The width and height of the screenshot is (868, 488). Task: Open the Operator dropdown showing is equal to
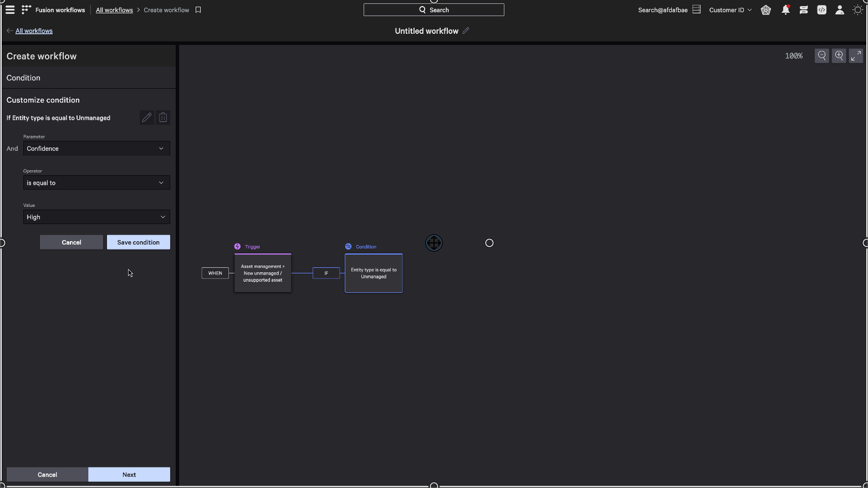(96, 183)
